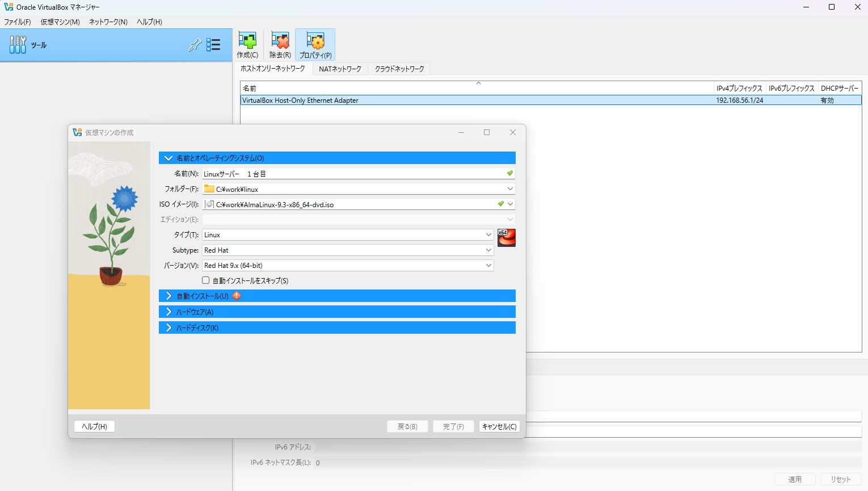Click the 名前 input field with Linuxサーバー
Viewport: 868px width, 491px height.
point(352,174)
